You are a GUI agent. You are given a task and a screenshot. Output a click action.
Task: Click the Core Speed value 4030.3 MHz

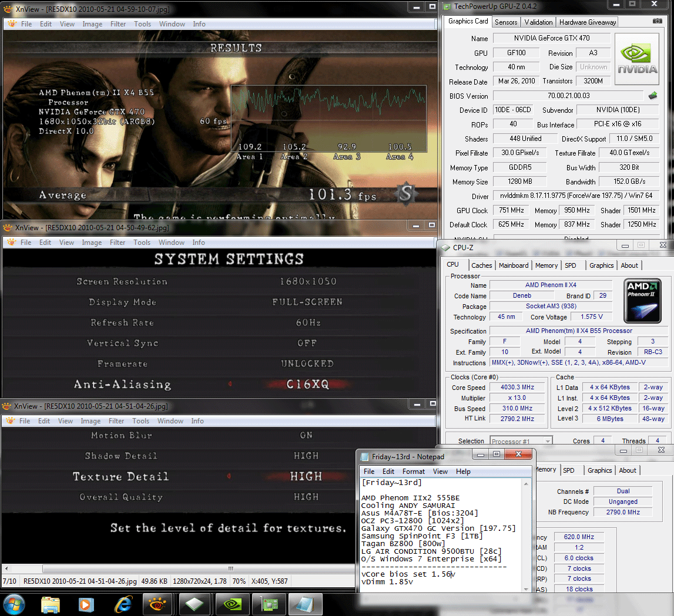click(x=517, y=387)
